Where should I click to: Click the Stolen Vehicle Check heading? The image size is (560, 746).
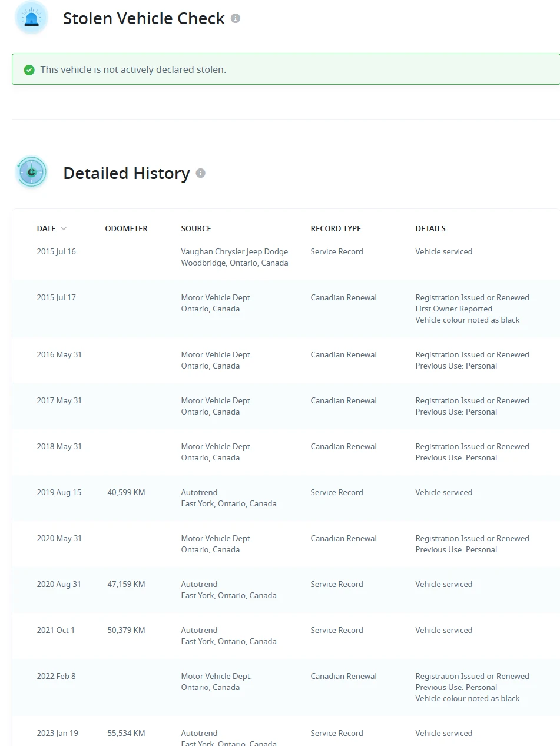point(144,18)
